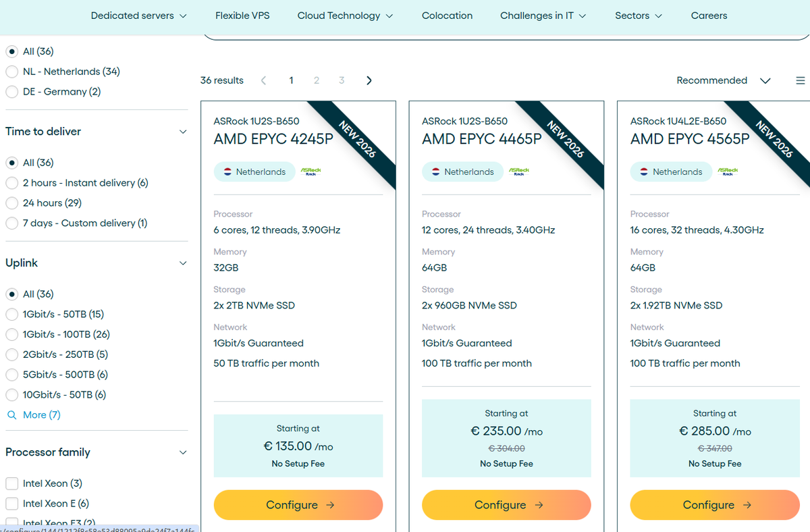Go to Colocation page
Screen dimensions: 810x532
[x=447, y=16]
